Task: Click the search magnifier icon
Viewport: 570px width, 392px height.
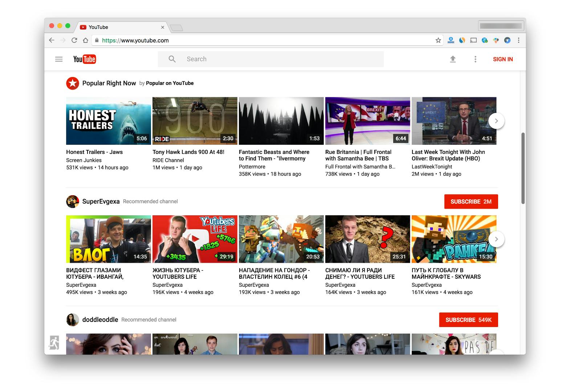Action: pyautogui.click(x=172, y=59)
